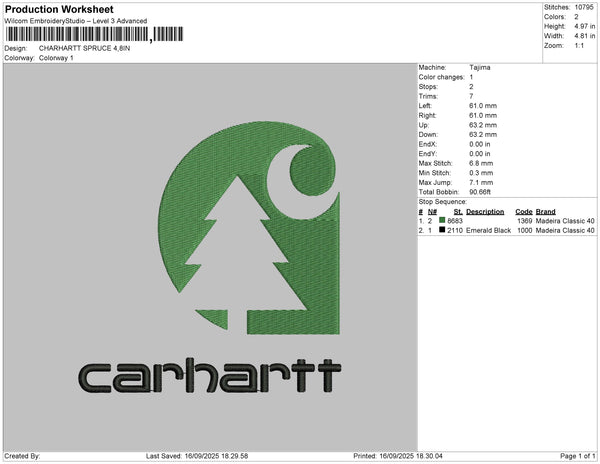Click the 'Page 1 of 1' footer text
The image size is (600, 464).
pos(578,456)
